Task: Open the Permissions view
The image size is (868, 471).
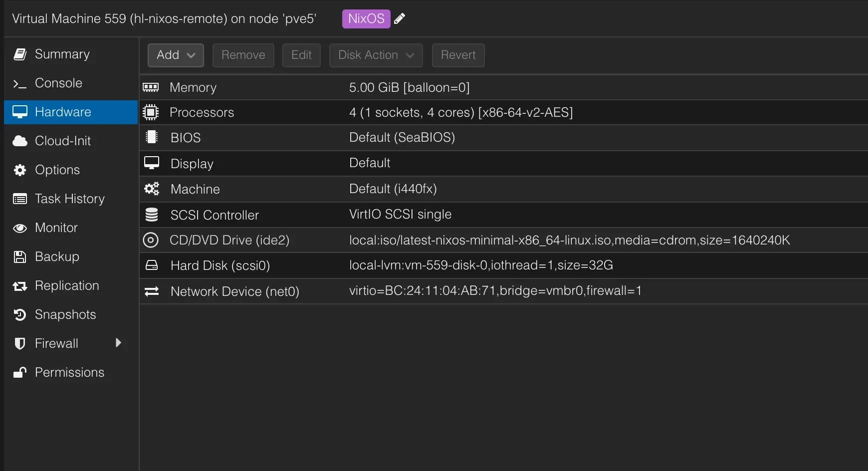Action: tap(69, 372)
